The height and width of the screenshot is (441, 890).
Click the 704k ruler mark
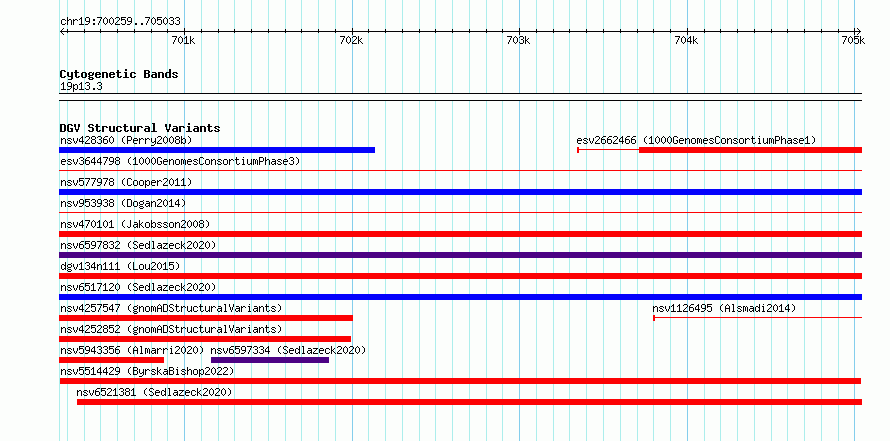click(x=686, y=40)
